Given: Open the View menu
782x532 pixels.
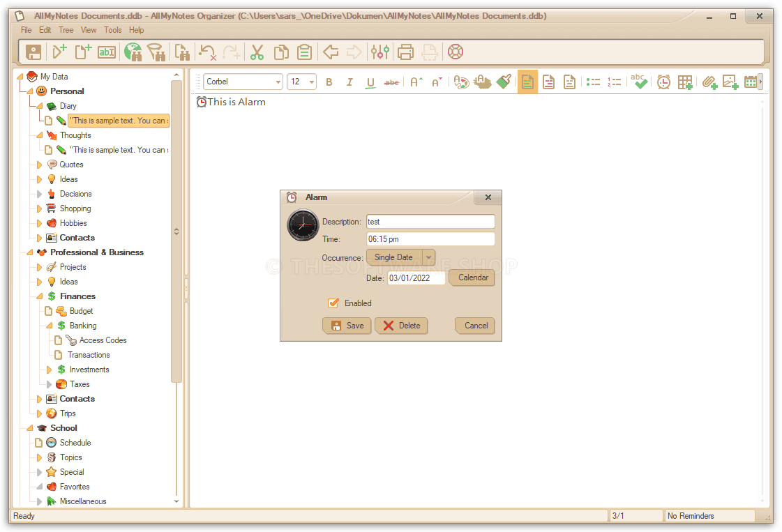Looking at the screenshot, I should tap(89, 30).
